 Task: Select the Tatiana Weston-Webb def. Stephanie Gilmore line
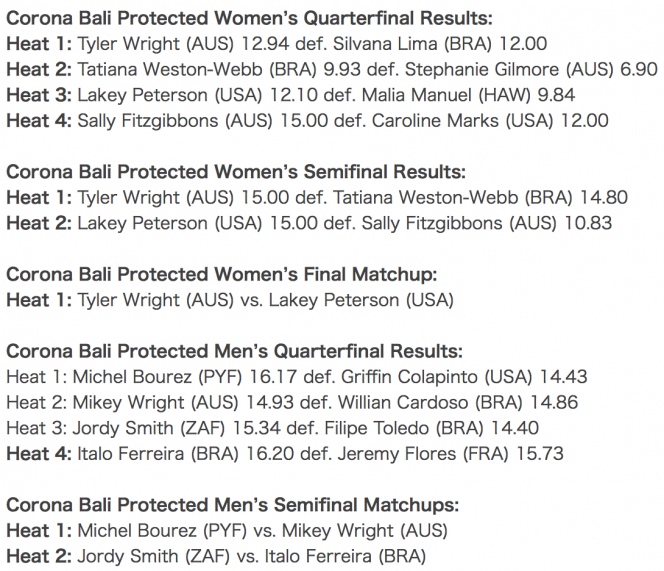click(x=332, y=69)
